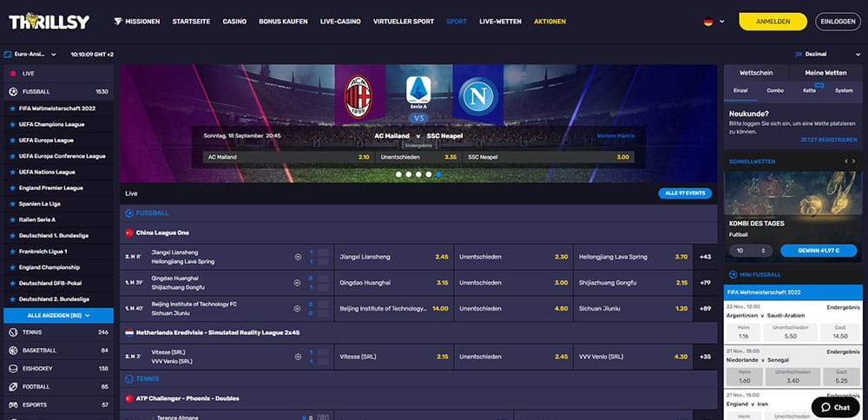This screenshot has width=868, height=420.
Task: Click the Gewinn 41,97 € button
Action: click(819, 251)
